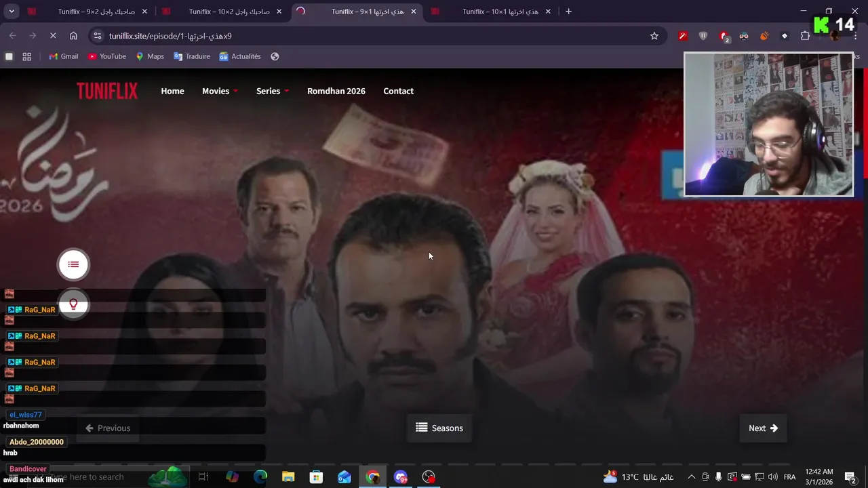Expand the Movies dropdown menu
The width and height of the screenshot is (868, 488).
[220, 91]
